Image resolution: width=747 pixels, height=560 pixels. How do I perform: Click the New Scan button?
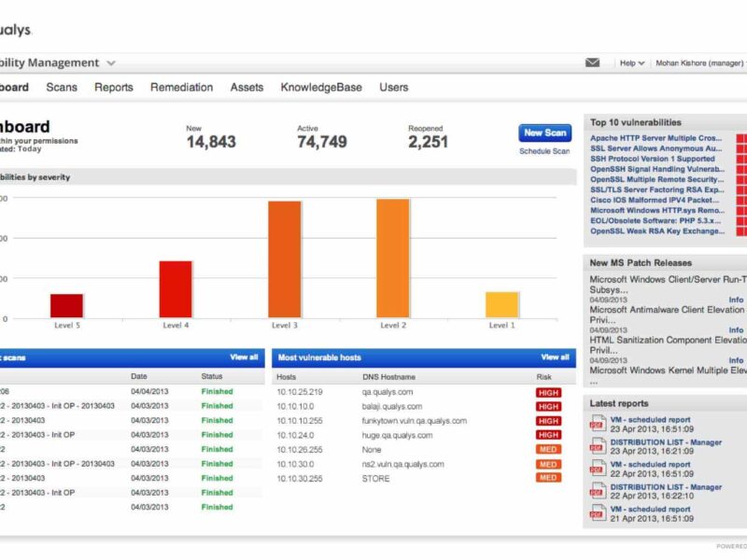(545, 133)
